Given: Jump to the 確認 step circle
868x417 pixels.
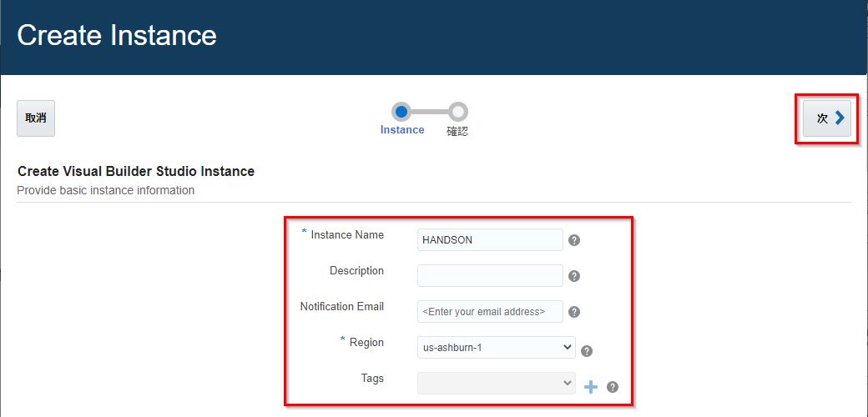Looking at the screenshot, I should [457, 112].
